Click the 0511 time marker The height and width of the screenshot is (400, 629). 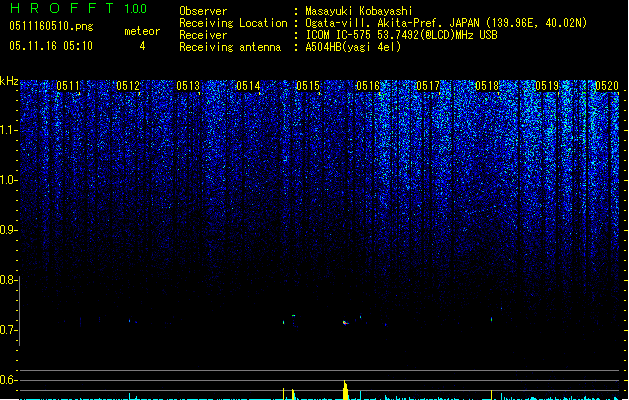coord(68,86)
